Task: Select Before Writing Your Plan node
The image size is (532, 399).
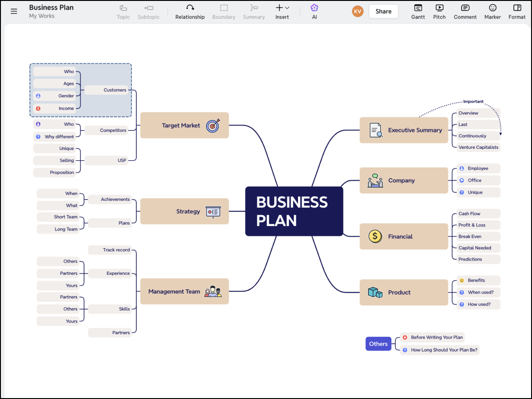Action: [432, 337]
